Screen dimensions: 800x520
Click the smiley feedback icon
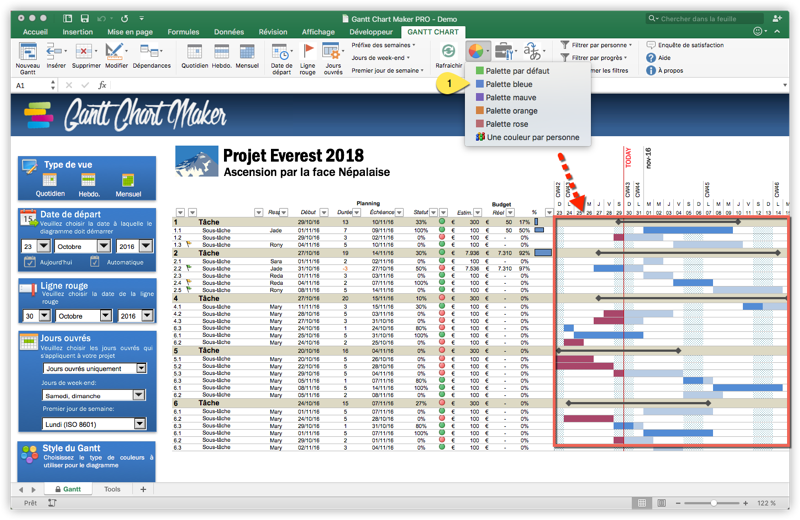point(758,32)
